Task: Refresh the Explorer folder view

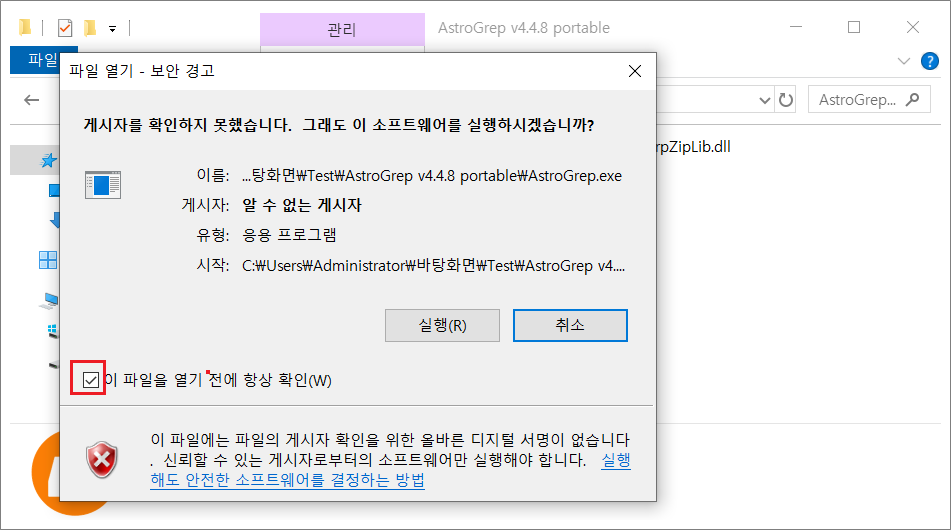Action: [x=786, y=100]
